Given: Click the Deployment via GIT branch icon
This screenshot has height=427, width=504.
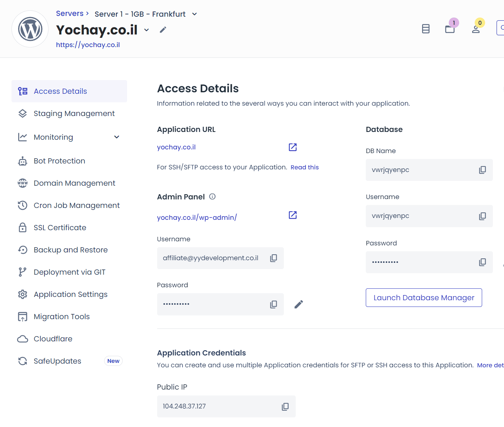Looking at the screenshot, I should pyautogui.click(x=23, y=272).
